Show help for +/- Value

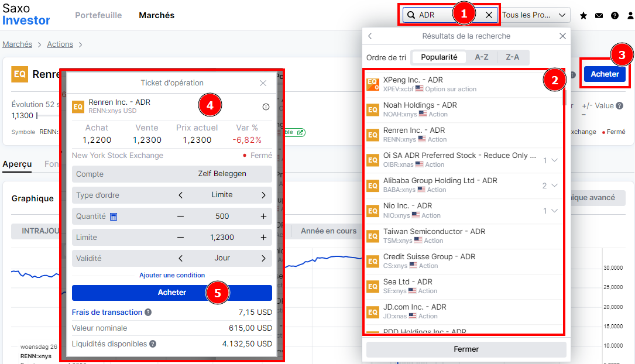click(x=620, y=106)
